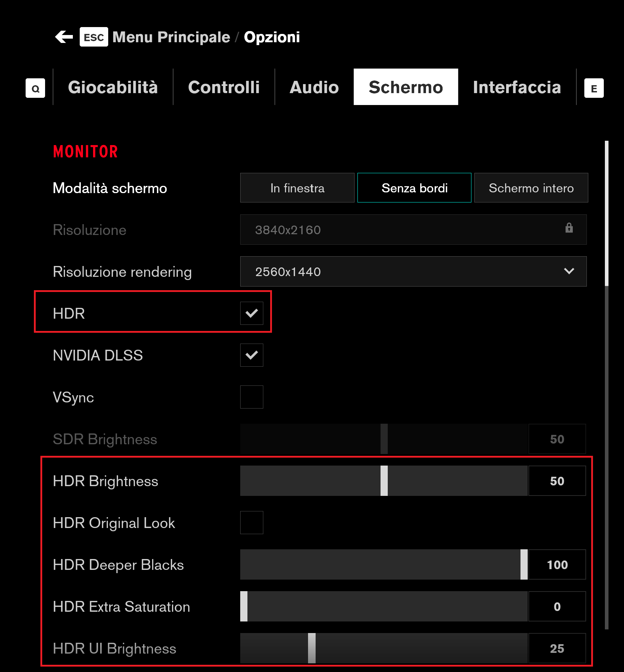Image resolution: width=624 pixels, height=672 pixels.
Task: Enable HDR Original Look checkbox
Action: pyautogui.click(x=252, y=523)
